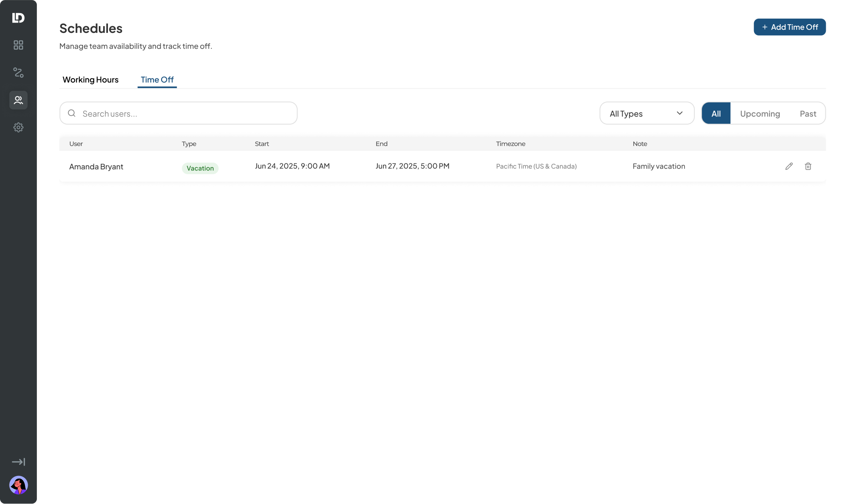Screen dimensions: 848x504
Task: Click the Pacific Time (US & Canada) cell
Action: coord(536,166)
